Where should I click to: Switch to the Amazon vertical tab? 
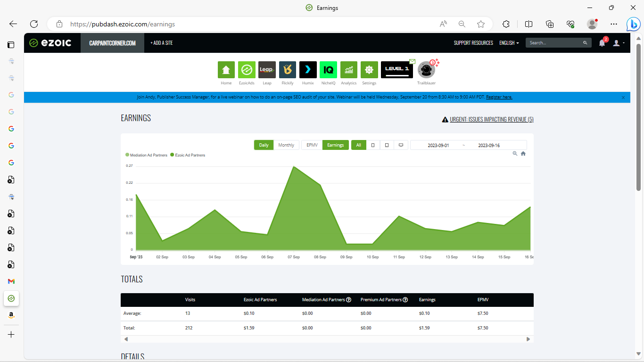coord(11,315)
